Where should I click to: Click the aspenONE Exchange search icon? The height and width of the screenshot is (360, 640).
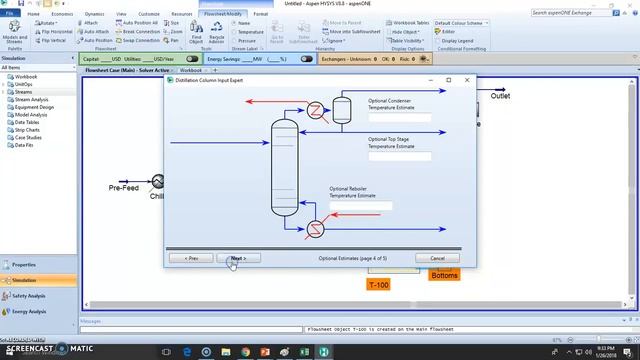point(616,13)
